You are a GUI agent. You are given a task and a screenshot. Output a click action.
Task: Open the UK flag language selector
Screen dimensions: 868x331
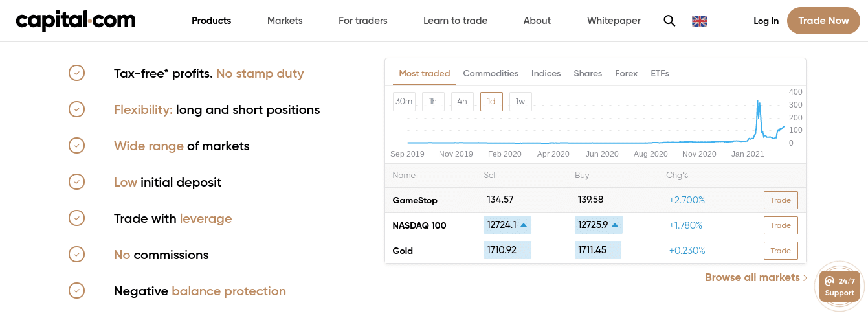(x=700, y=21)
